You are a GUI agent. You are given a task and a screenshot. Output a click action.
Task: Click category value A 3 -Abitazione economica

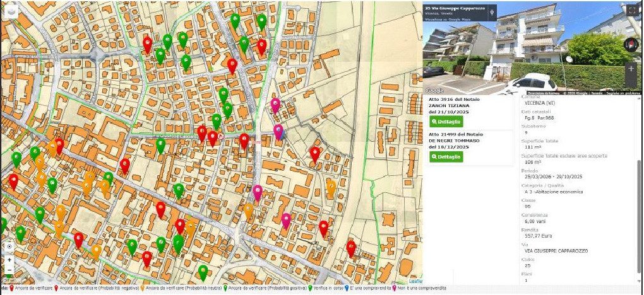point(554,192)
